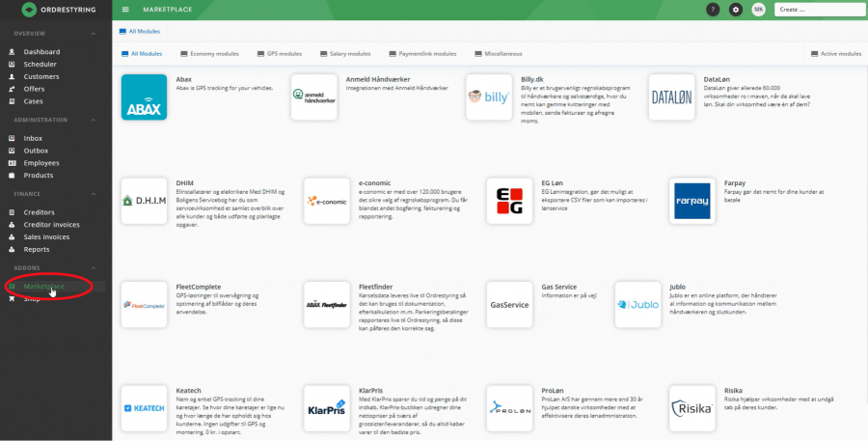Open Creditors in the sidebar

pos(39,212)
